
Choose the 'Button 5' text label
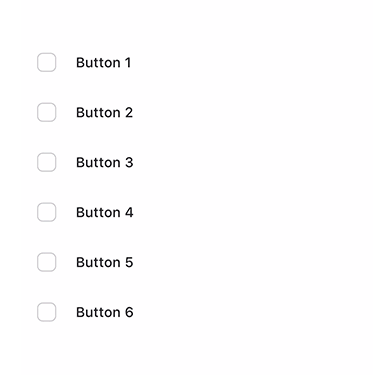tap(104, 262)
